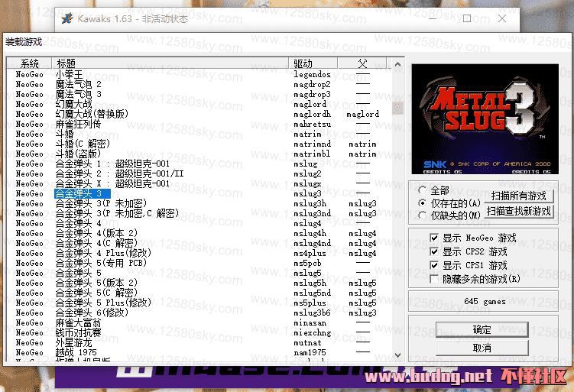Click driver name ms5plus
This screenshot has height=392, width=574.
coord(310,303)
